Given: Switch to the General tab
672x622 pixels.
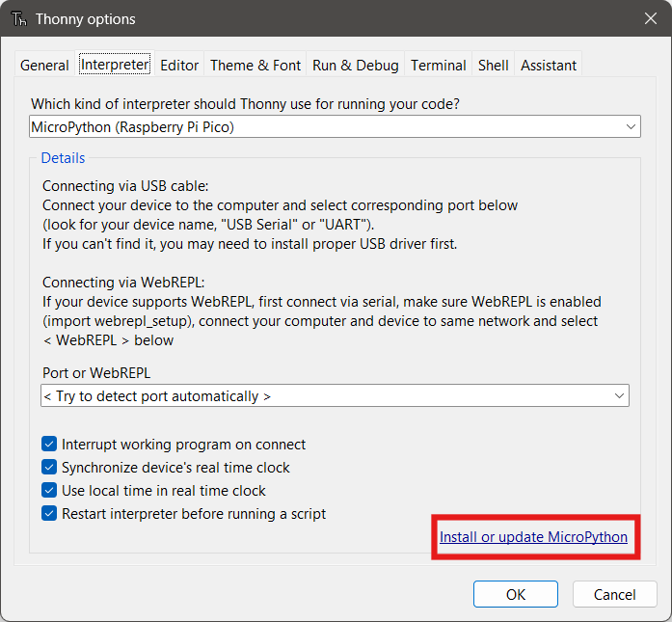Looking at the screenshot, I should (x=44, y=66).
